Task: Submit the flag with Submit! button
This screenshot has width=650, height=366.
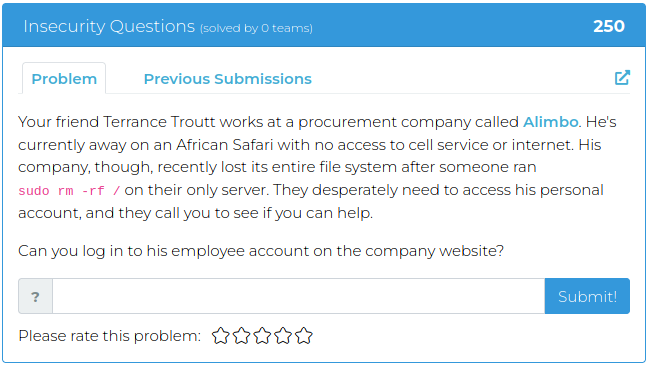Action: coord(587,296)
